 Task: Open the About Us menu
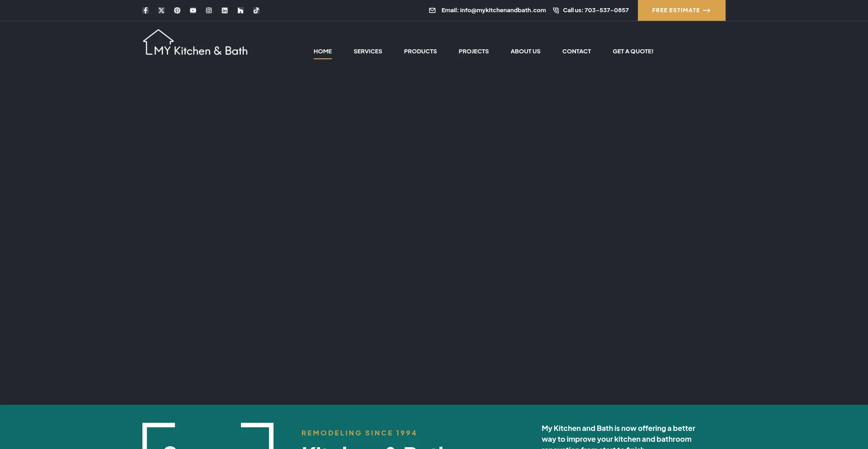[525, 52]
